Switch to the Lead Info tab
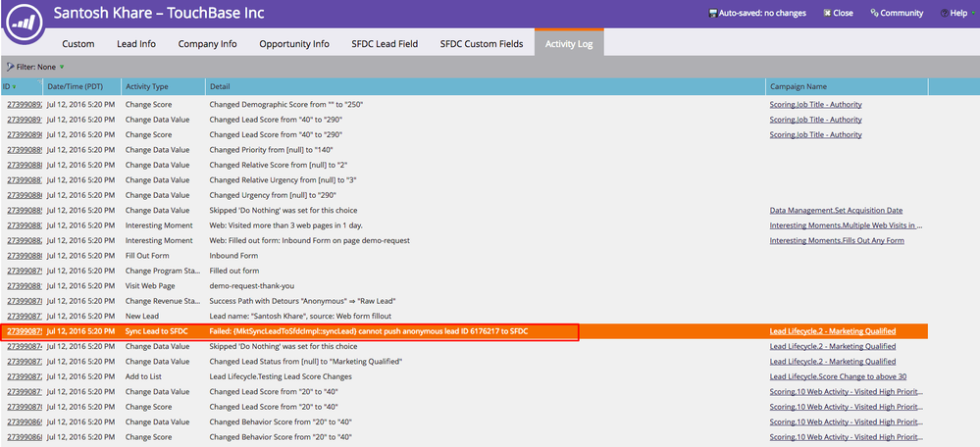980x447 pixels. tap(135, 44)
